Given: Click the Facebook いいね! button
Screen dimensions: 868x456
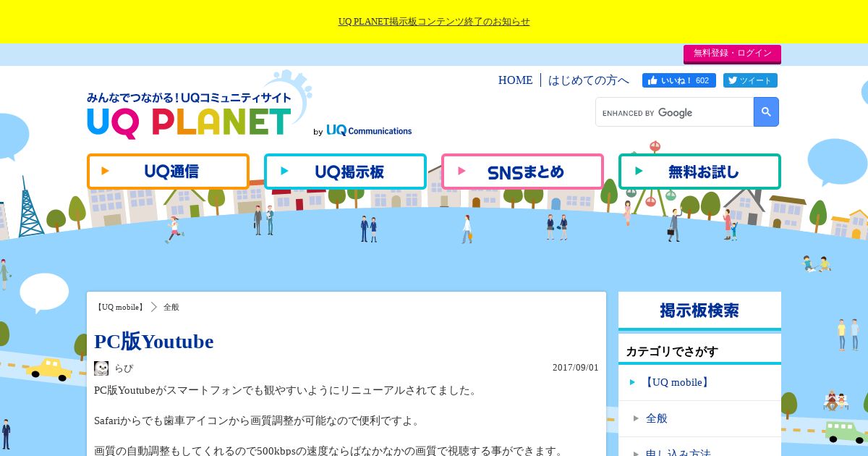Looking at the screenshot, I should tap(678, 80).
